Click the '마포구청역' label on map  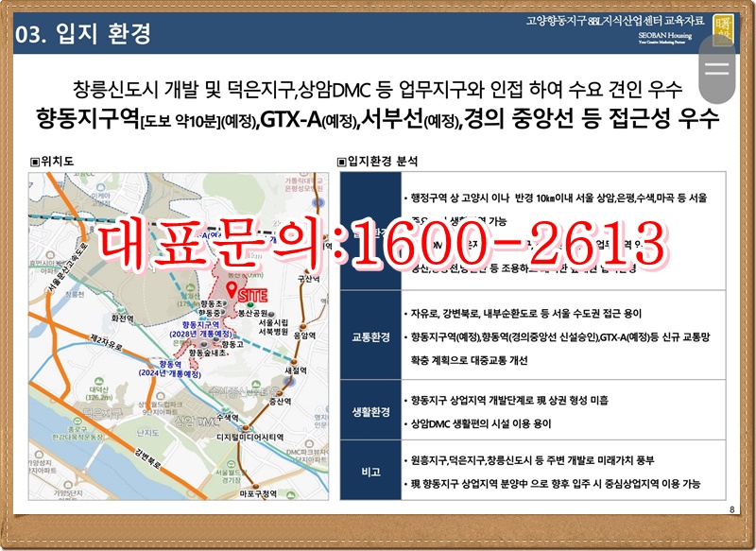[x=258, y=493]
